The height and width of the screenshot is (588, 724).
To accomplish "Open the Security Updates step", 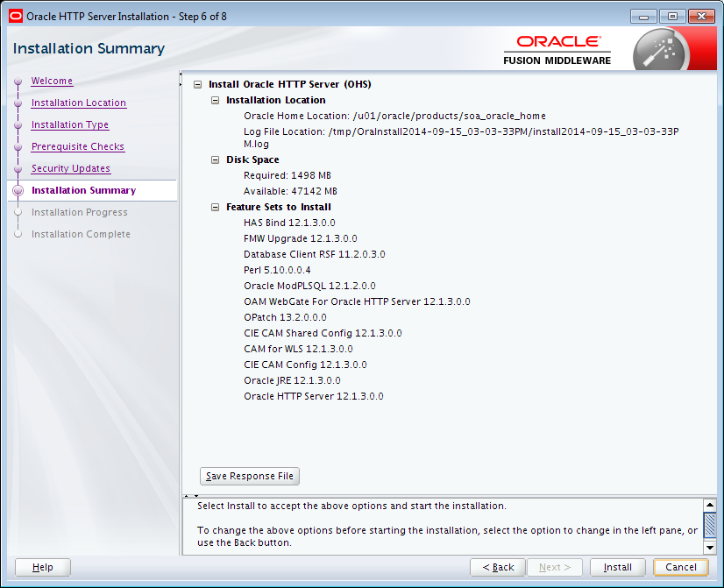I will (70, 168).
